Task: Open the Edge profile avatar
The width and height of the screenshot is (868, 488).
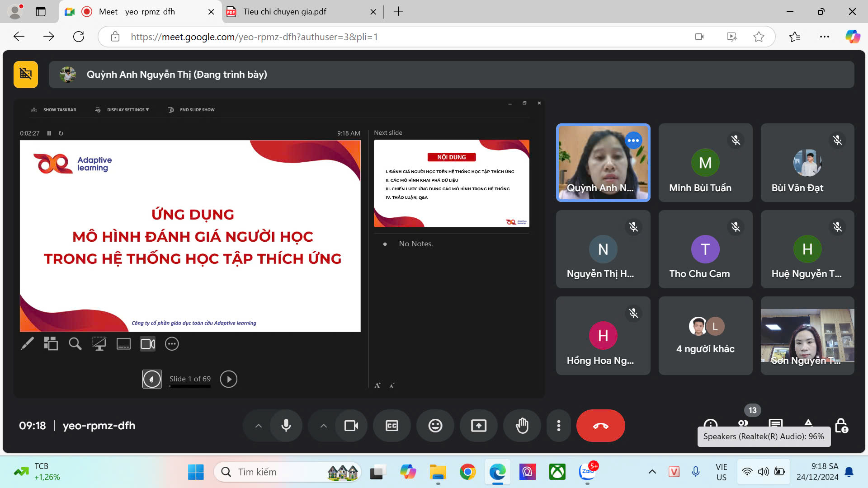Action: tap(16, 12)
